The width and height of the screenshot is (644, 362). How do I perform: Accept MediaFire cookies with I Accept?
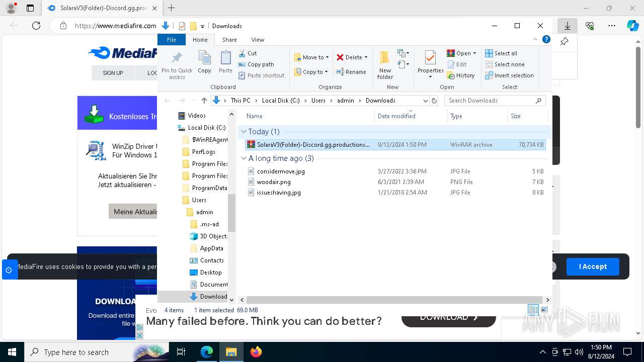(x=593, y=266)
